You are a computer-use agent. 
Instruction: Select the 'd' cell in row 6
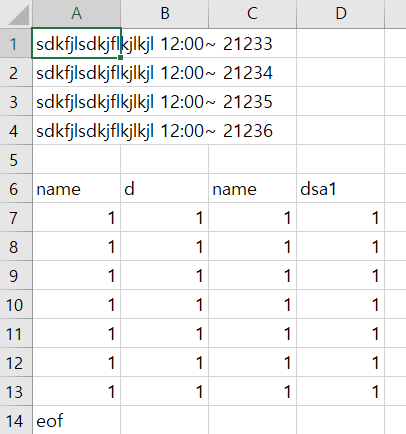[165, 188]
